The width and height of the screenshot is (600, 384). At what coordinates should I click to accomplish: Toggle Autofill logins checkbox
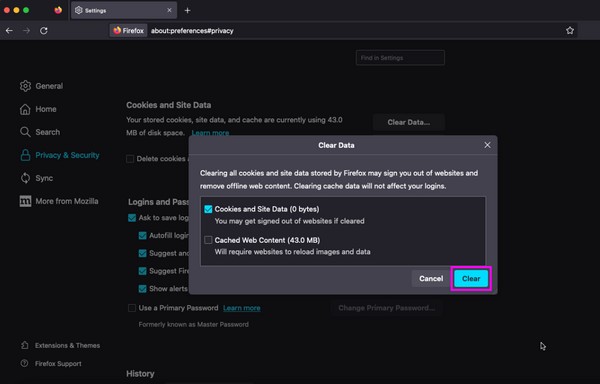coord(142,236)
